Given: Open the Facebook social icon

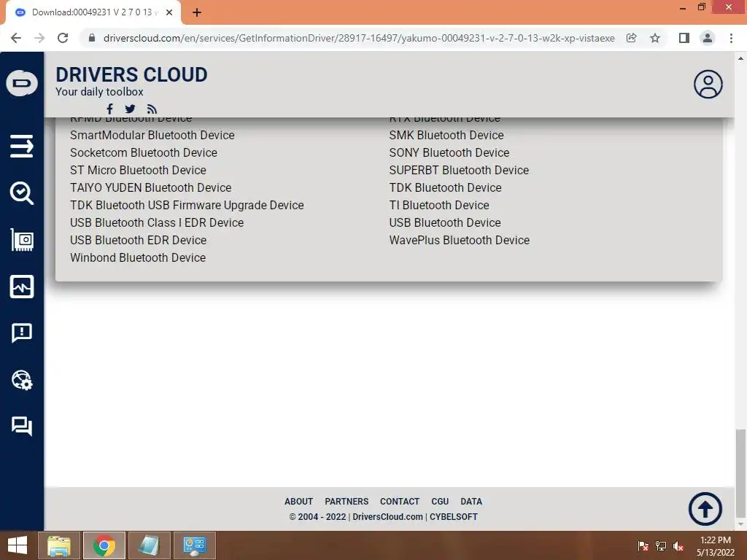Looking at the screenshot, I should pyautogui.click(x=109, y=109).
